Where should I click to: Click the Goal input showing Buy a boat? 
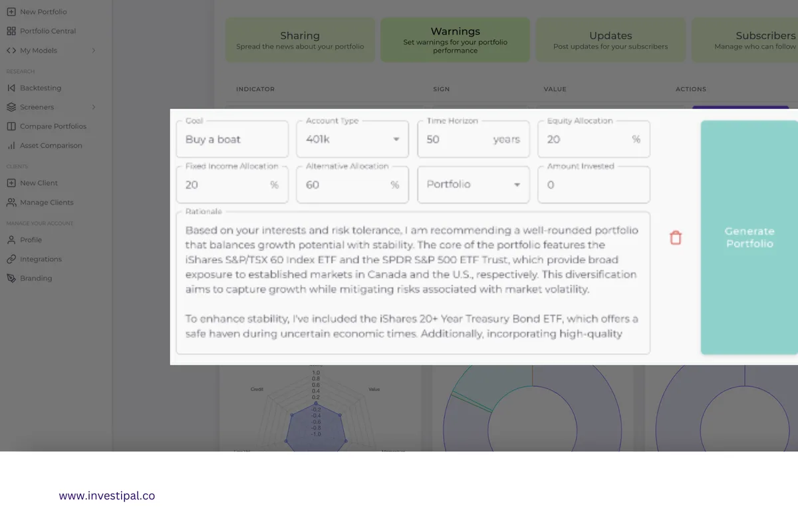(232, 138)
